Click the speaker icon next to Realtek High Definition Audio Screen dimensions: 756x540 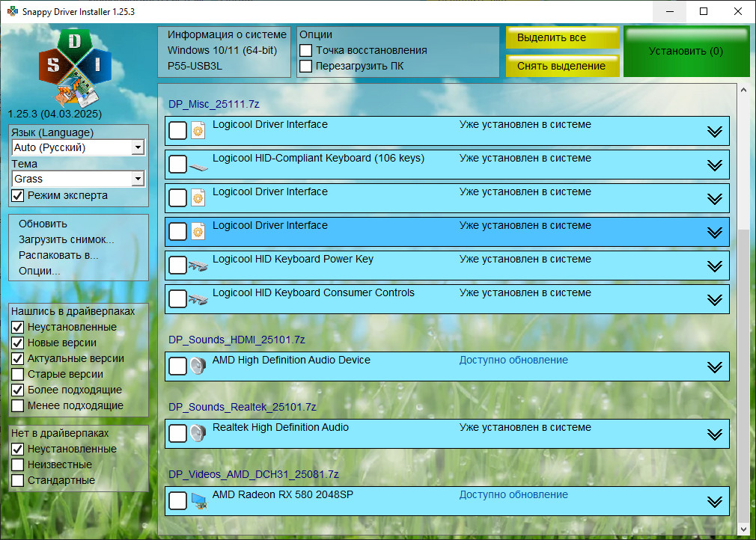point(198,434)
